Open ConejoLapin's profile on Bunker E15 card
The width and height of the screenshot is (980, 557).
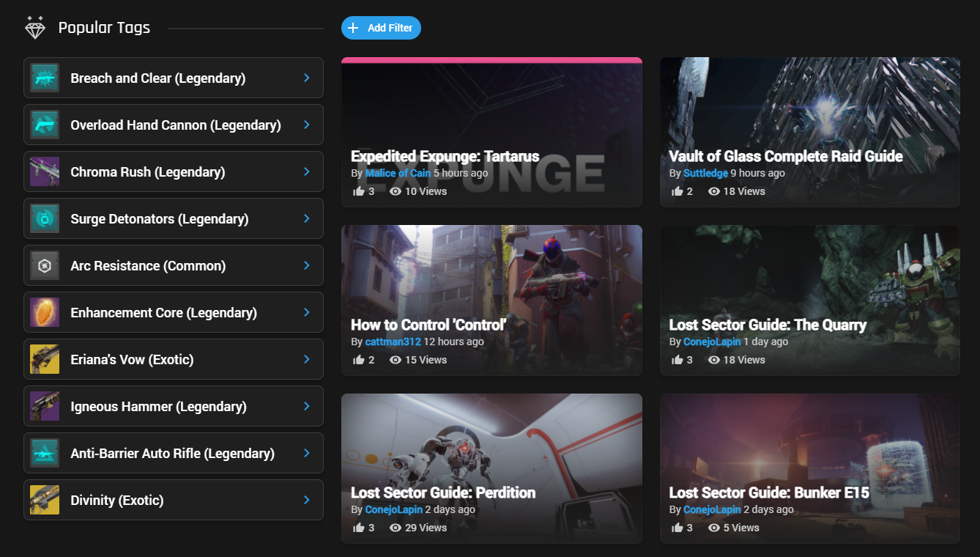[x=712, y=509]
